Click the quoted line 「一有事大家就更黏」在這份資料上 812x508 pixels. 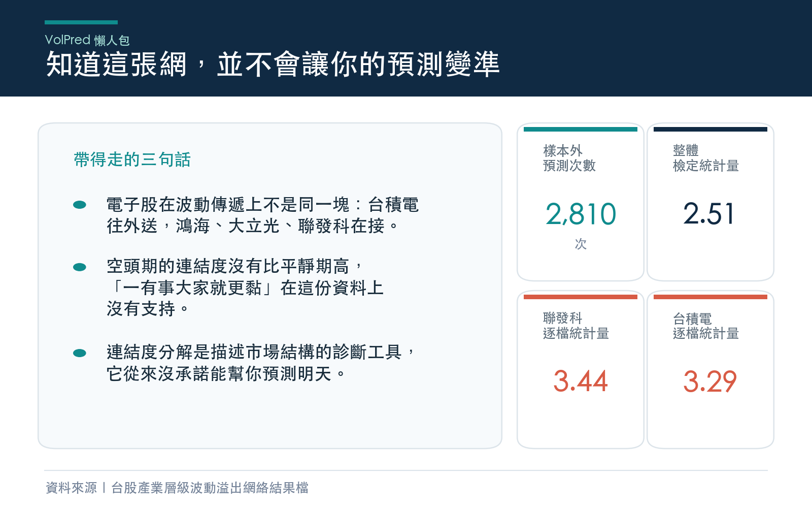pos(246,288)
